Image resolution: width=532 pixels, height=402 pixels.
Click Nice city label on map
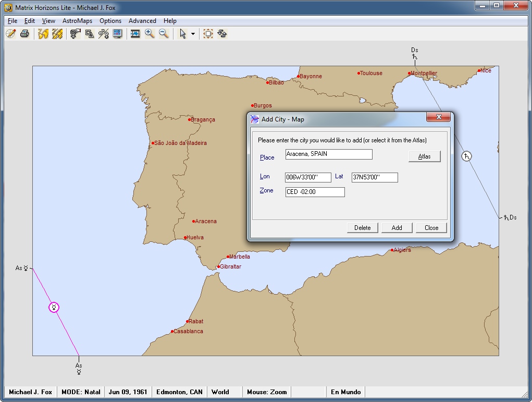click(486, 70)
